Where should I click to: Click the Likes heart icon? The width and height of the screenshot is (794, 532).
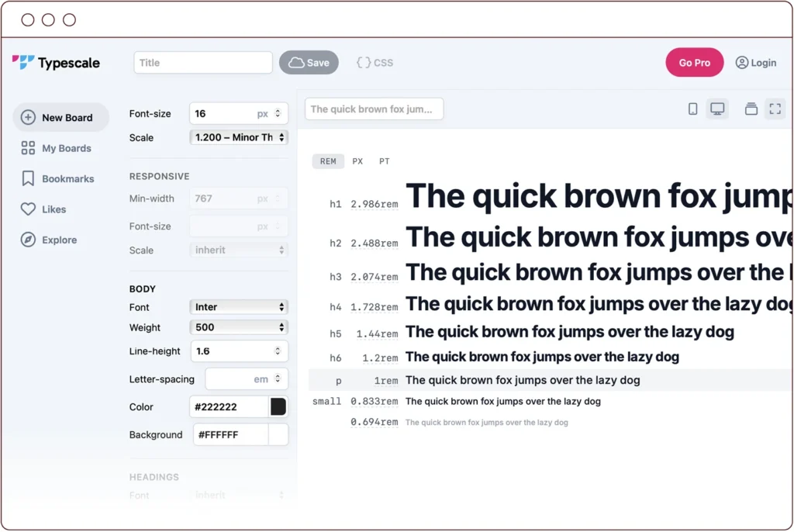28,209
